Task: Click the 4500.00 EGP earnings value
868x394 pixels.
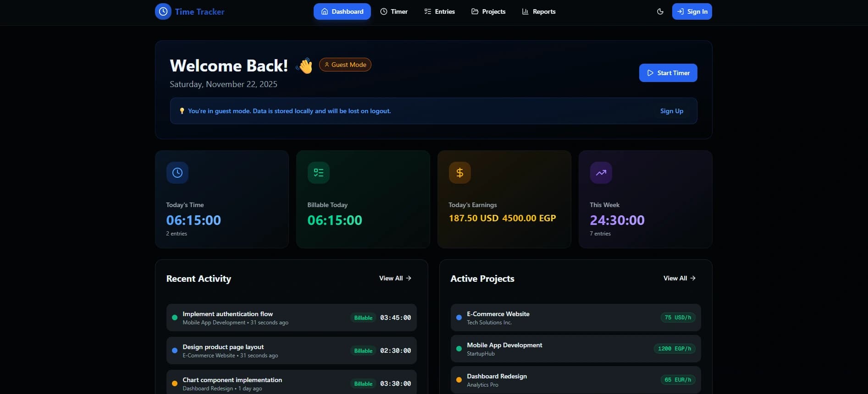Action: 529,218
